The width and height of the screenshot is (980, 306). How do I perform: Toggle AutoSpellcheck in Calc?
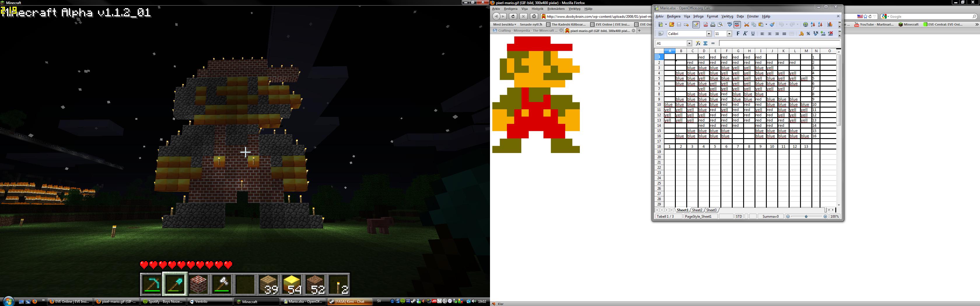tap(737, 25)
